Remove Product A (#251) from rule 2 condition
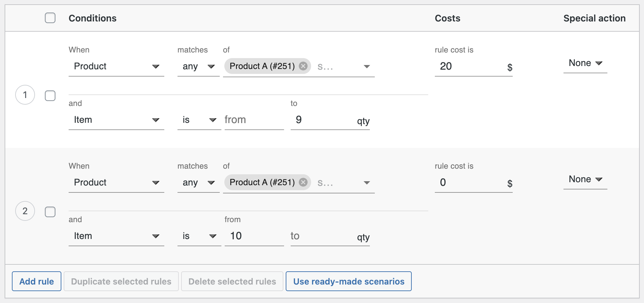The width and height of the screenshot is (644, 303). (x=303, y=182)
